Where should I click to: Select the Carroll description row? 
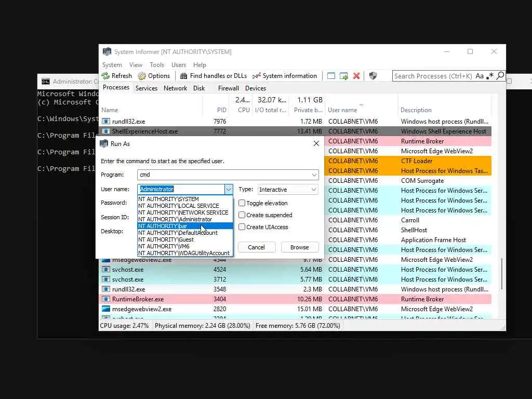[x=408, y=220]
